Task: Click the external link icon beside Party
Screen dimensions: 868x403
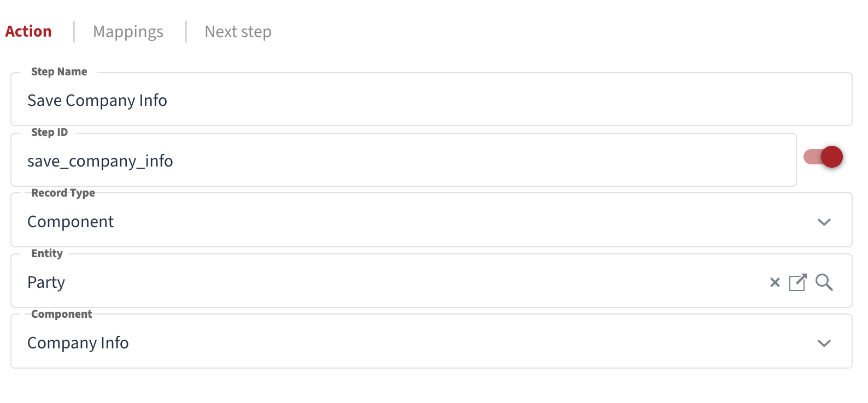Action: click(x=798, y=282)
